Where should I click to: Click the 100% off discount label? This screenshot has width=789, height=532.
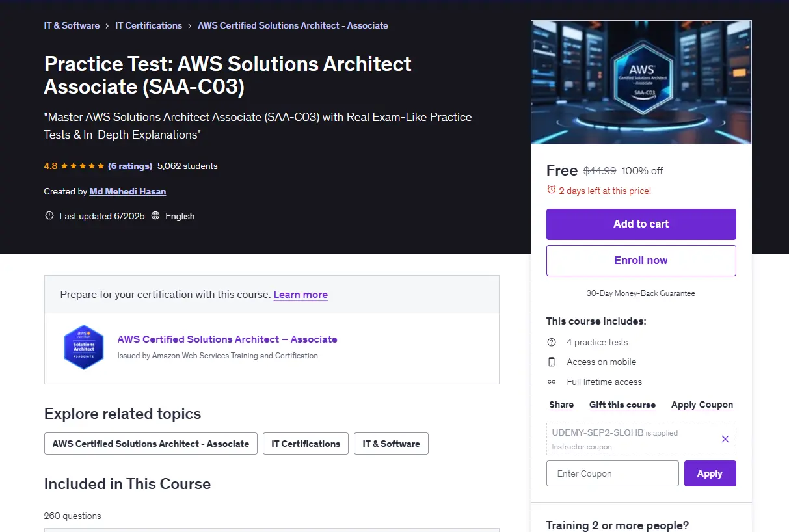click(642, 171)
